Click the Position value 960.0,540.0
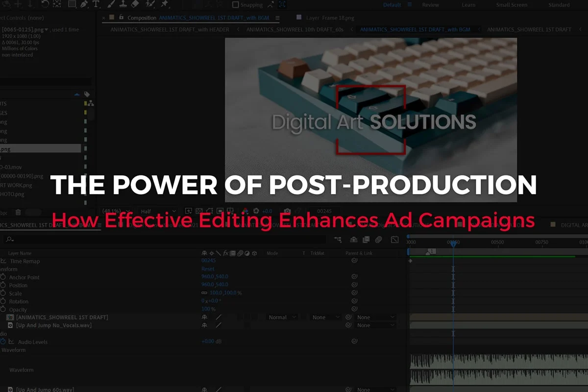The width and height of the screenshot is (588, 392). 215,285
